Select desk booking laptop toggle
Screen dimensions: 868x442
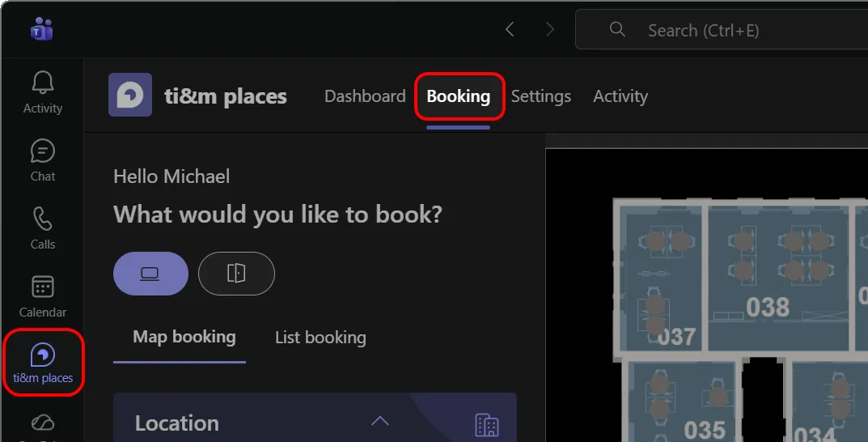[x=150, y=274]
